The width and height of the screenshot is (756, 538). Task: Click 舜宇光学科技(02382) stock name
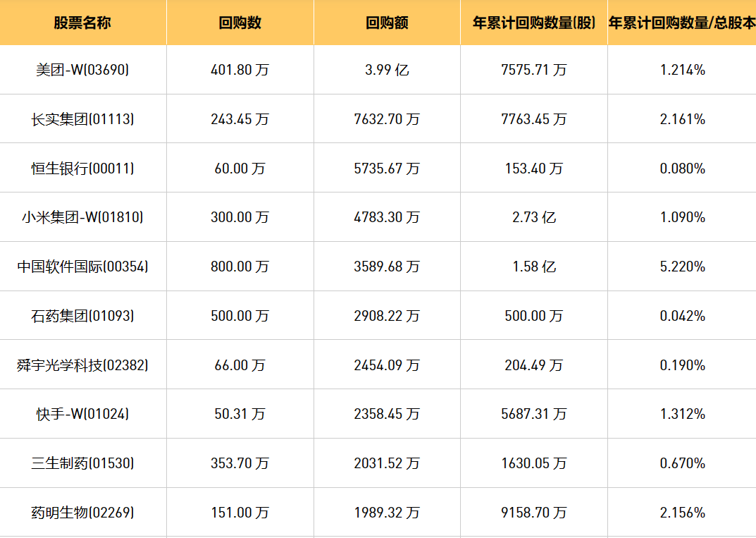[82, 365]
